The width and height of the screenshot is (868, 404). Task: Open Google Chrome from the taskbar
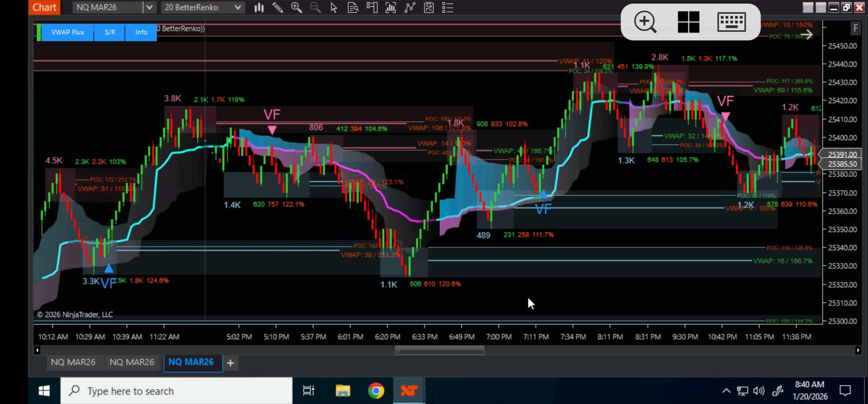pos(376,391)
